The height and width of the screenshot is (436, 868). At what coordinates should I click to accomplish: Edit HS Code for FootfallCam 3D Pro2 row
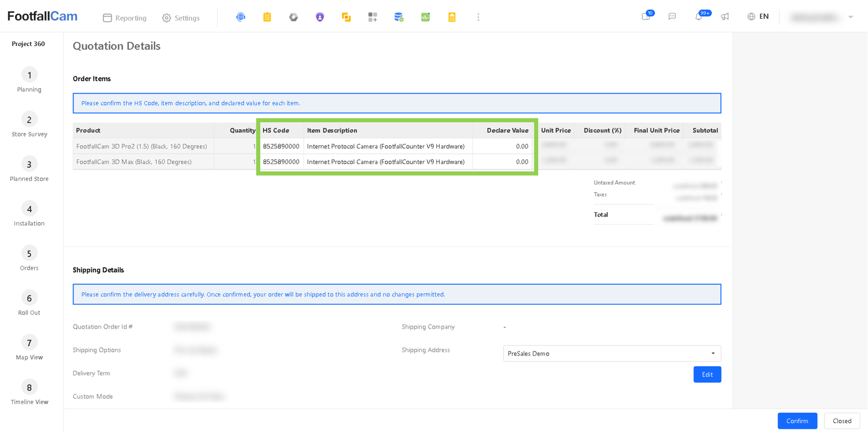point(281,147)
